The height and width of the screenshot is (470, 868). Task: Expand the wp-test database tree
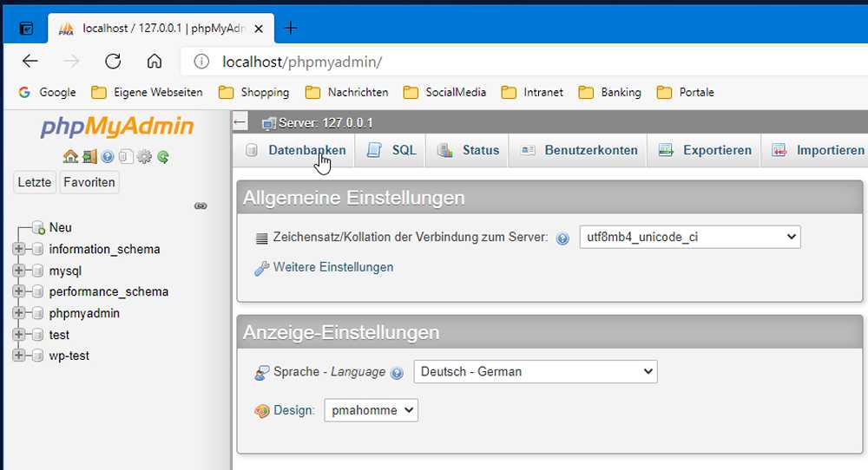(19, 356)
